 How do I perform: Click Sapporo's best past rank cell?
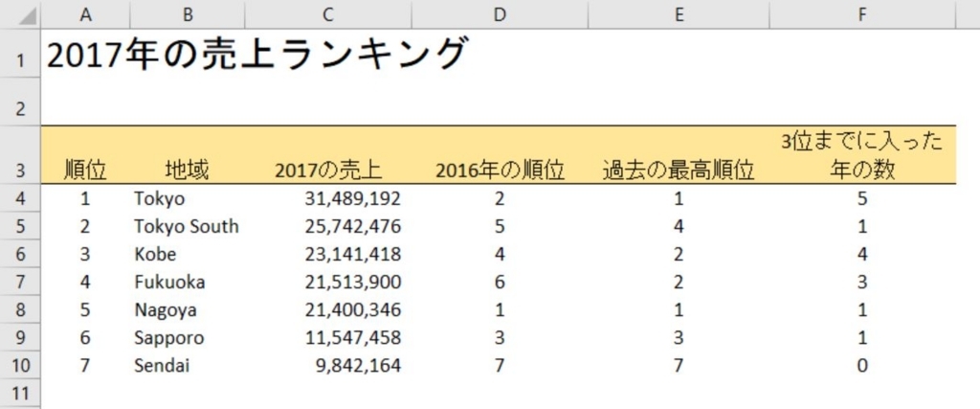(679, 338)
